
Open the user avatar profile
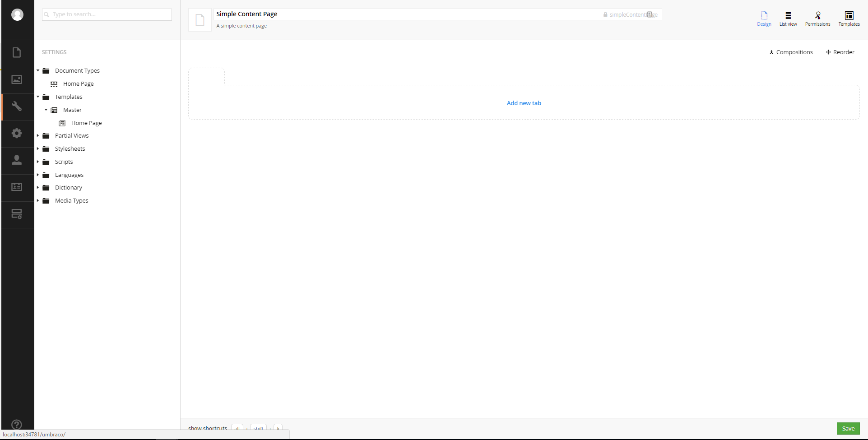pos(17,15)
